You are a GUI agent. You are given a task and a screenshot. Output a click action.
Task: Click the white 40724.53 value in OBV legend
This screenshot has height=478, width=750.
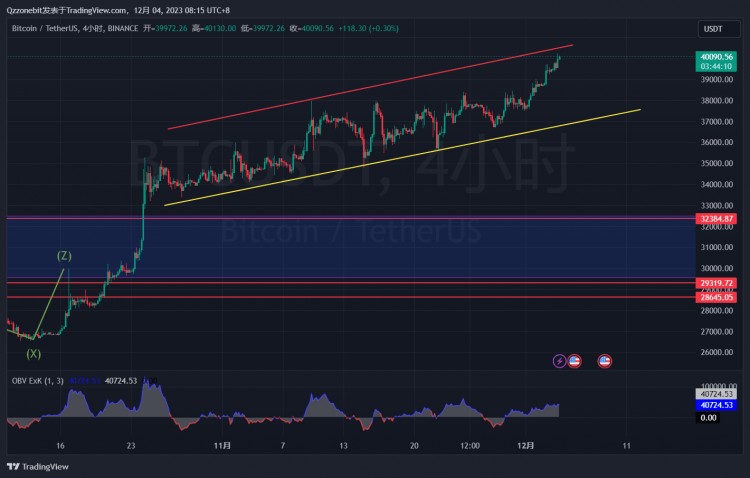point(121,381)
